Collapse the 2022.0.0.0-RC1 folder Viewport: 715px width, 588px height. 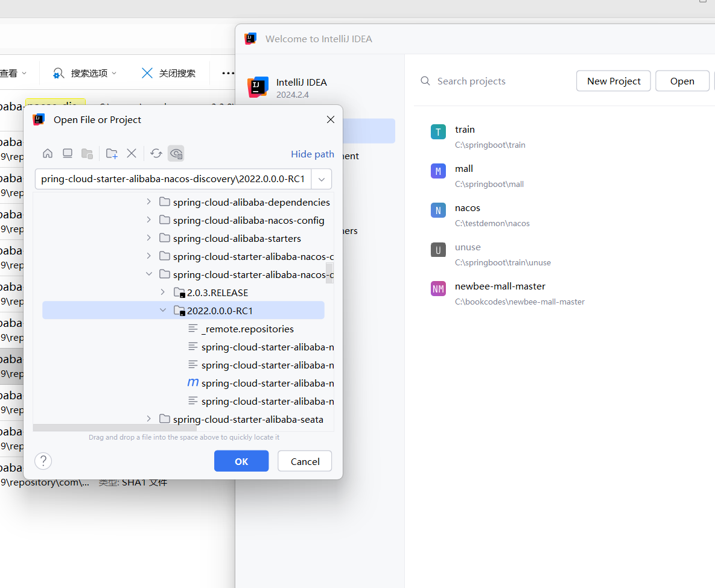tap(163, 311)
